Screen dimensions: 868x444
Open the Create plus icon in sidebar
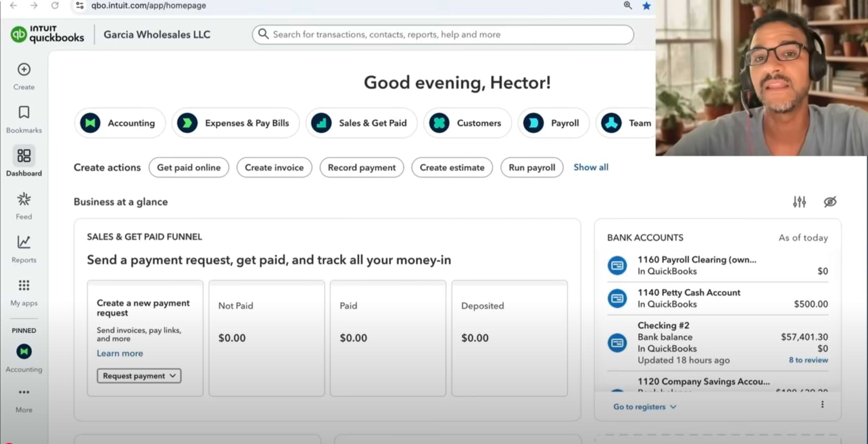click(x=24, y=69)
